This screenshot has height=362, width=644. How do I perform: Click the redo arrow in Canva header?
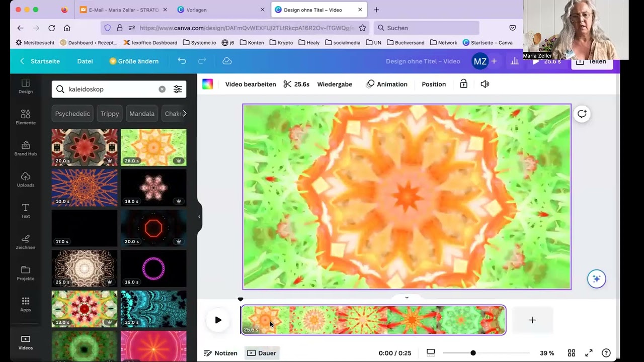pos(202,61)
